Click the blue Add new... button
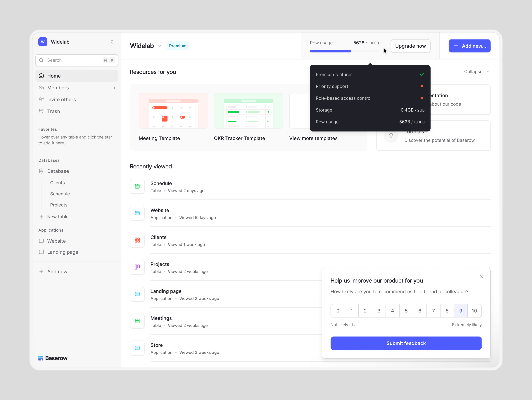Screen dimensions: 532x400 469,46
